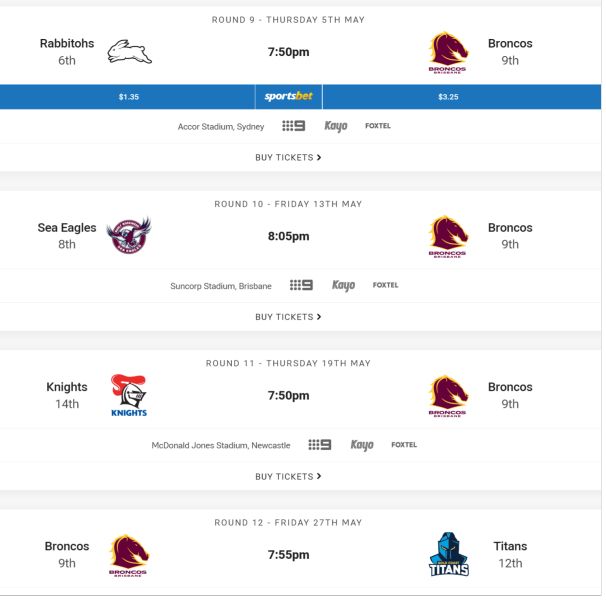Buy tickets for Round 10 match
This screenshot has height=600, width=606.
click(x=288, y=317)
